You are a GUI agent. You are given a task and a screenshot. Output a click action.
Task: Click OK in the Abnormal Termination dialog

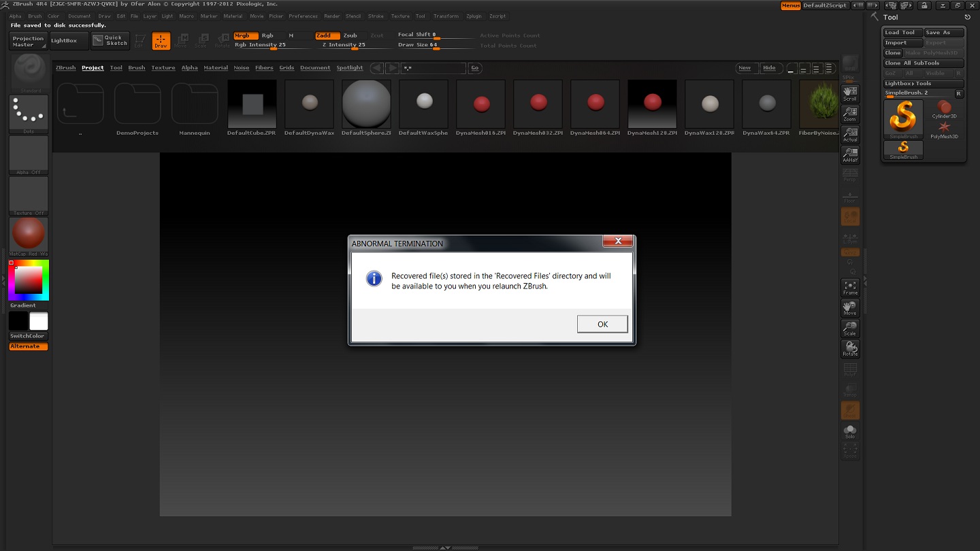602,324
